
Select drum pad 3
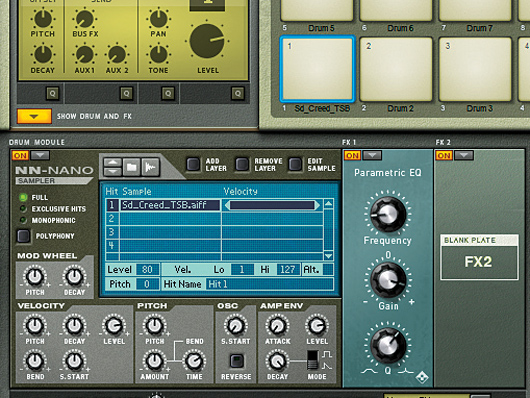tap(475, 69)
